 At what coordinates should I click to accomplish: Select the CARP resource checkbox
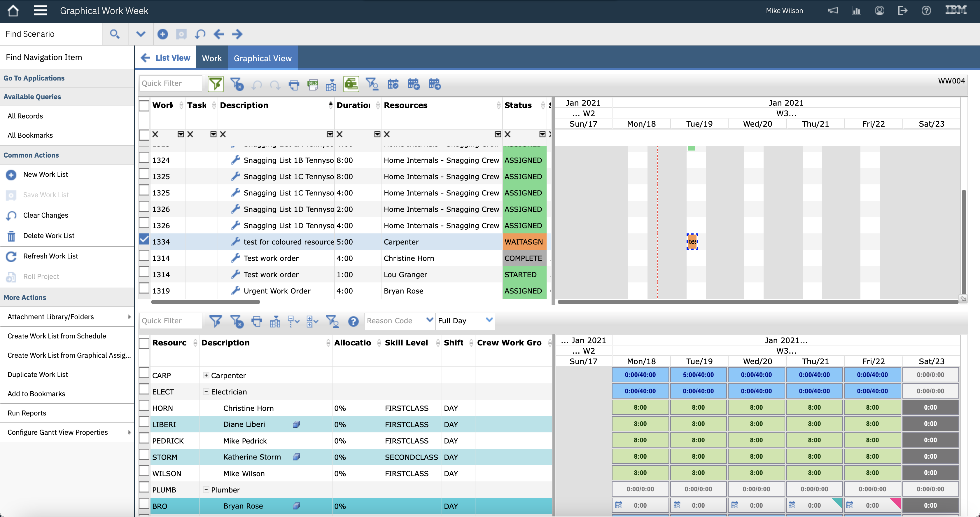(144, 373)
